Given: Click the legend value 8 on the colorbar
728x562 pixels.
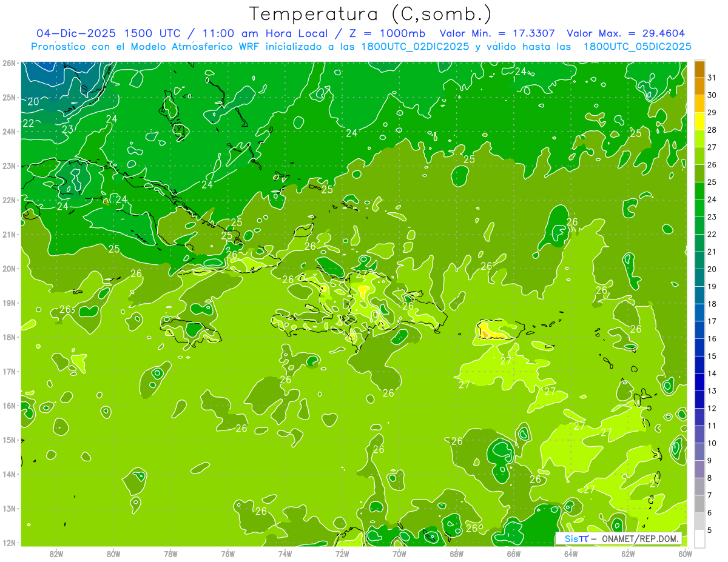Looking at the screenshot, I should 710,478.
